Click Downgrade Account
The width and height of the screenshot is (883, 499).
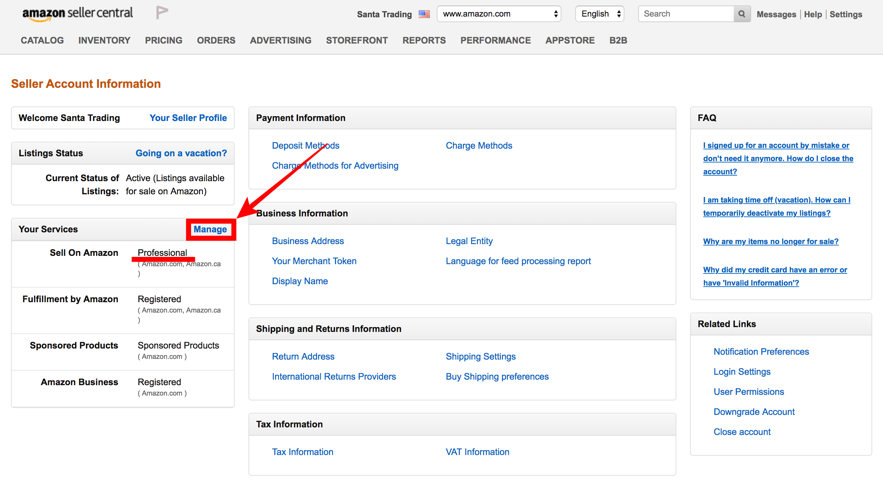(x=754, y=412)
